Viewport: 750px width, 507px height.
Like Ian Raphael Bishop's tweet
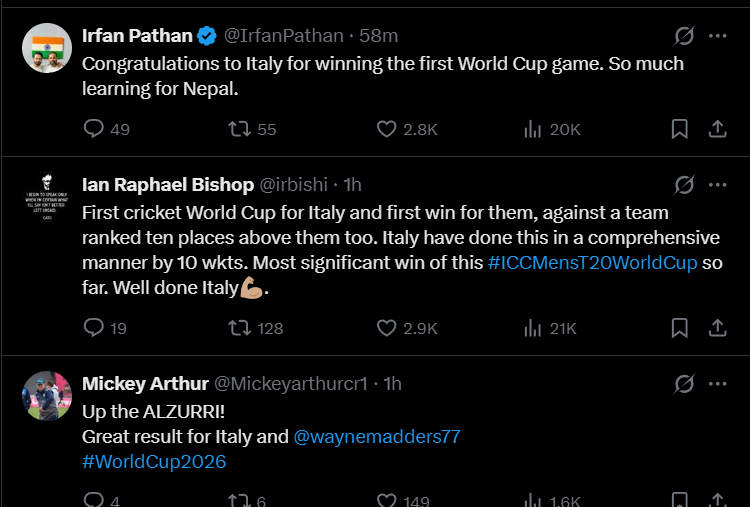coord(388,327)
